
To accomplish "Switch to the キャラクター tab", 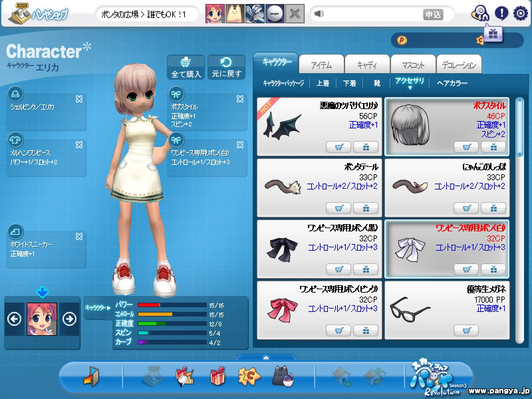I will 276,63.
